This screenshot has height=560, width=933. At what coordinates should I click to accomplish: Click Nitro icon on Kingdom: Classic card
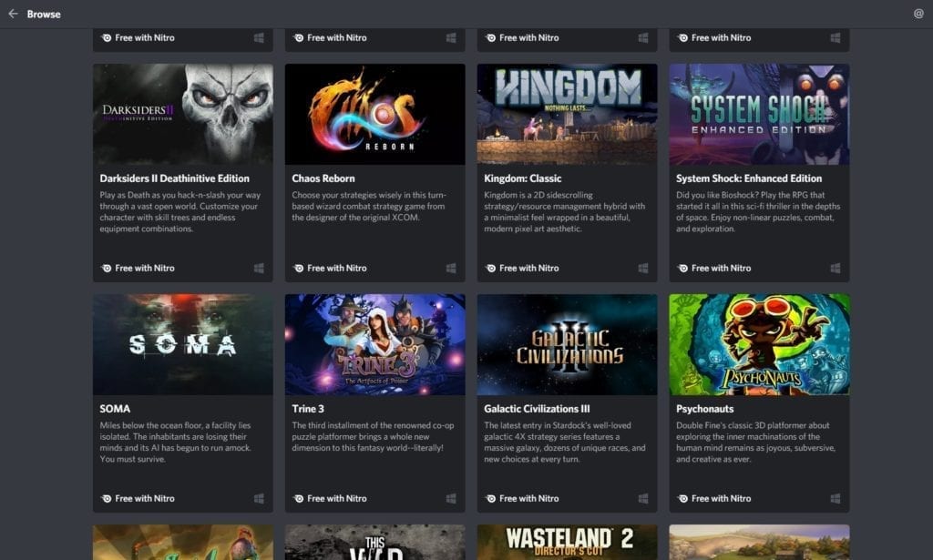pos(491,269)
